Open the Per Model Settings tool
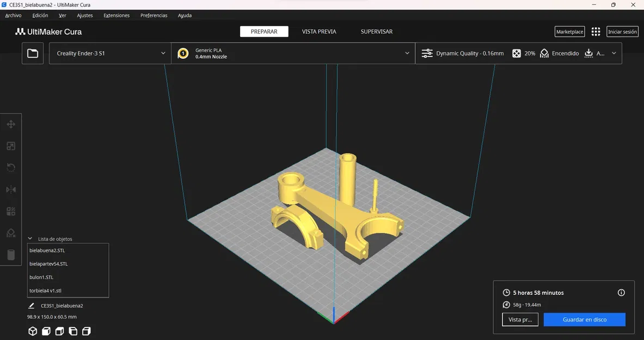The image size is (644, 340). tap(11, 212)
